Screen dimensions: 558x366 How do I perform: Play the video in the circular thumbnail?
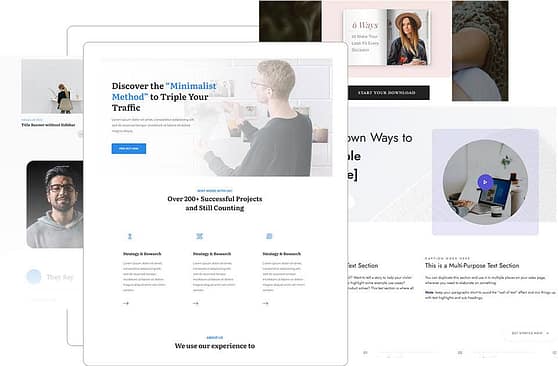point(485,182)
